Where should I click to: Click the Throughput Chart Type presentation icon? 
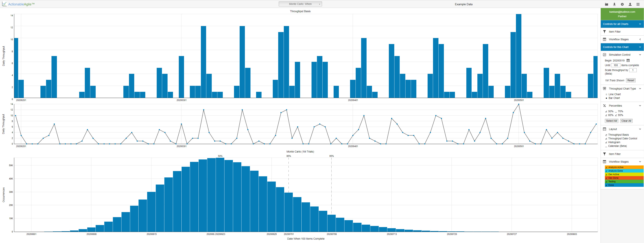coord(604,89)
